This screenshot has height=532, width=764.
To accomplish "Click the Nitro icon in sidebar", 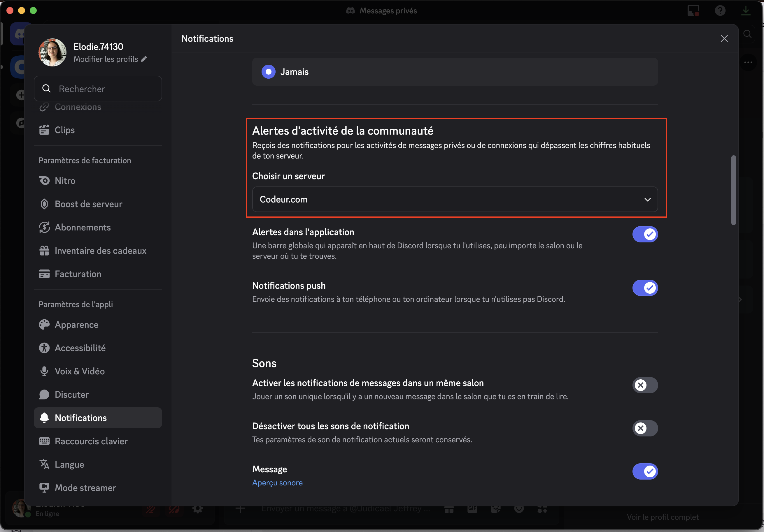I will coord(44,181).
